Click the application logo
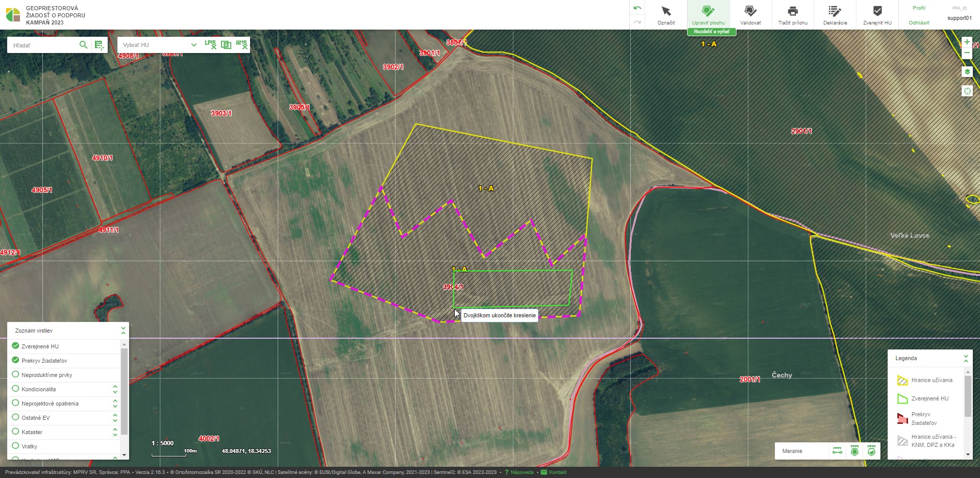This screenshot has height=478, width=980. tap(13, 15)
